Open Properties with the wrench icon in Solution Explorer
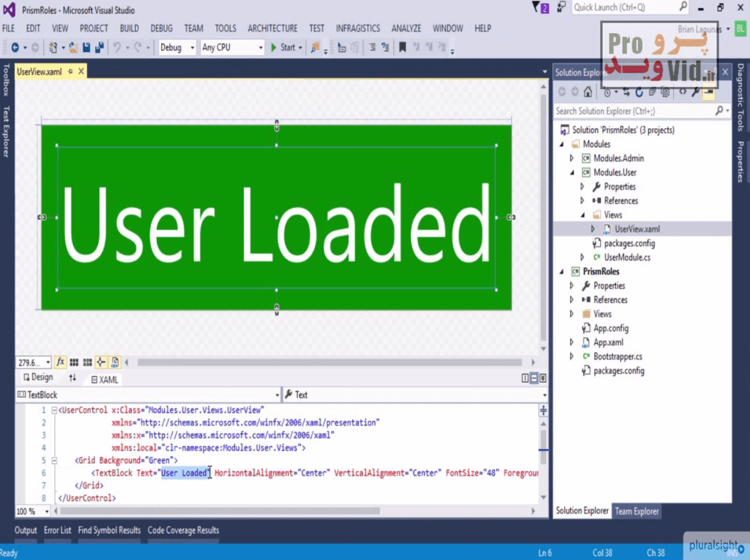 (696, 92)
